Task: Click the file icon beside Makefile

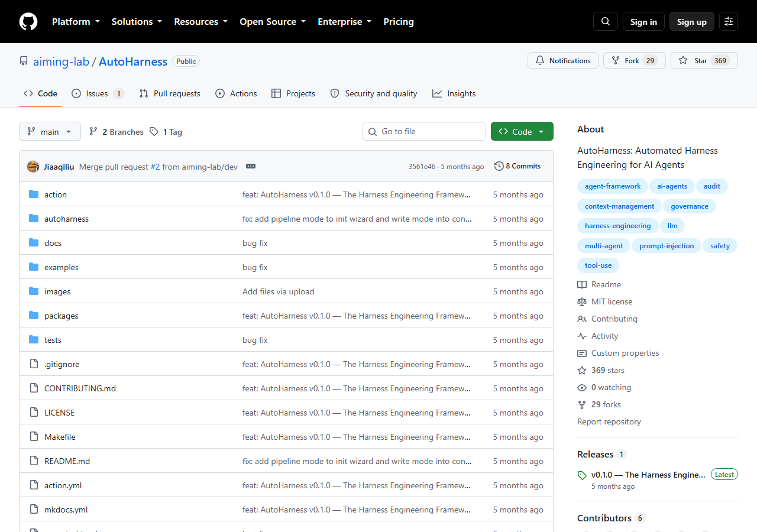Action: (x=34, y=437)
